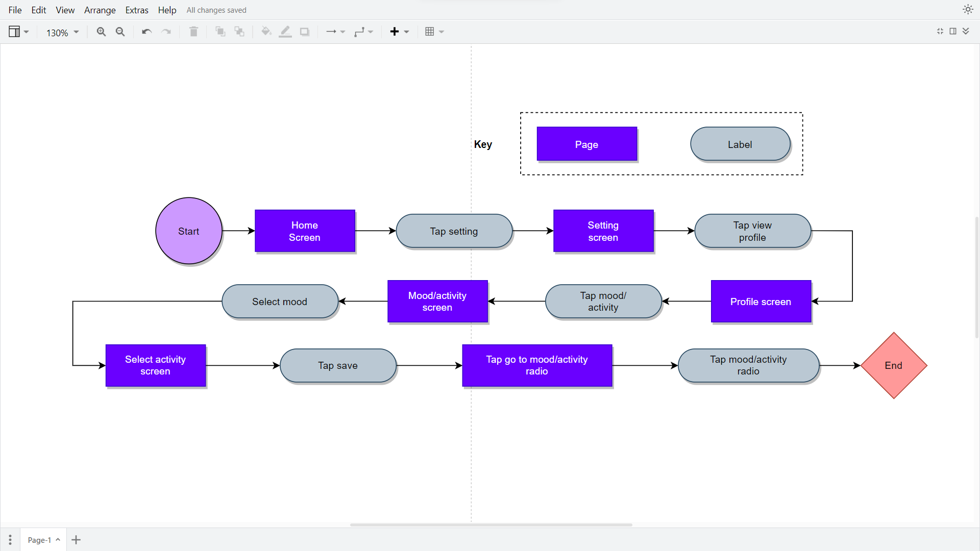The width and height of the screenshot is (980, 551).
Task: Open the 130% zoom dropdown
Action: 62,32
